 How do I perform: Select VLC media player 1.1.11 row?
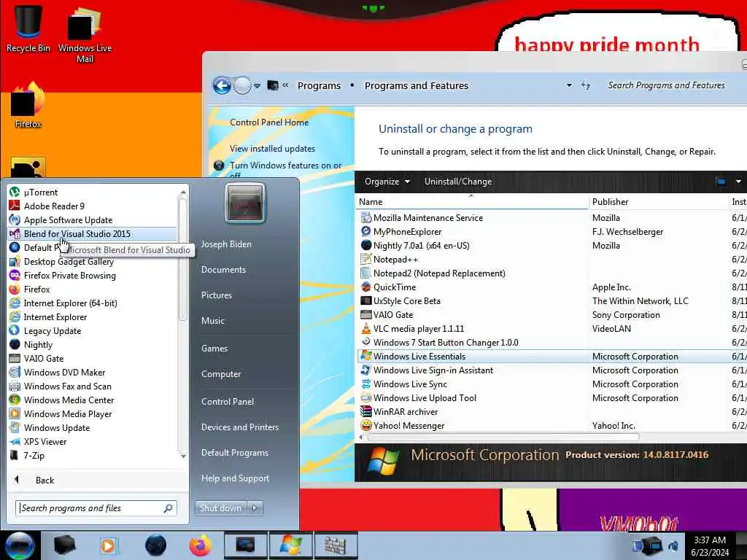(551, 329)
